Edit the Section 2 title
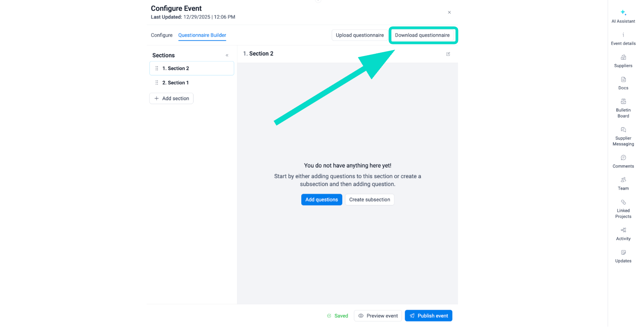The height and width of the screenshot is (330, 644). point(448,54)
